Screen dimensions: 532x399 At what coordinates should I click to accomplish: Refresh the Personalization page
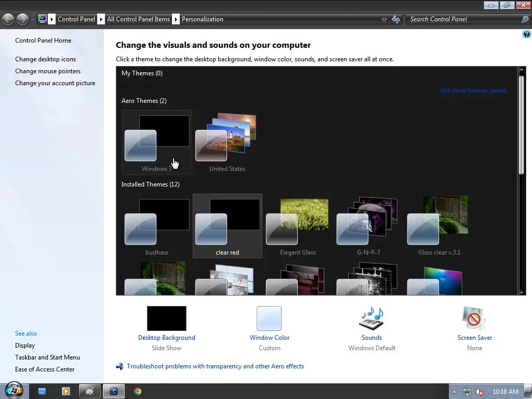coord(395,19)
